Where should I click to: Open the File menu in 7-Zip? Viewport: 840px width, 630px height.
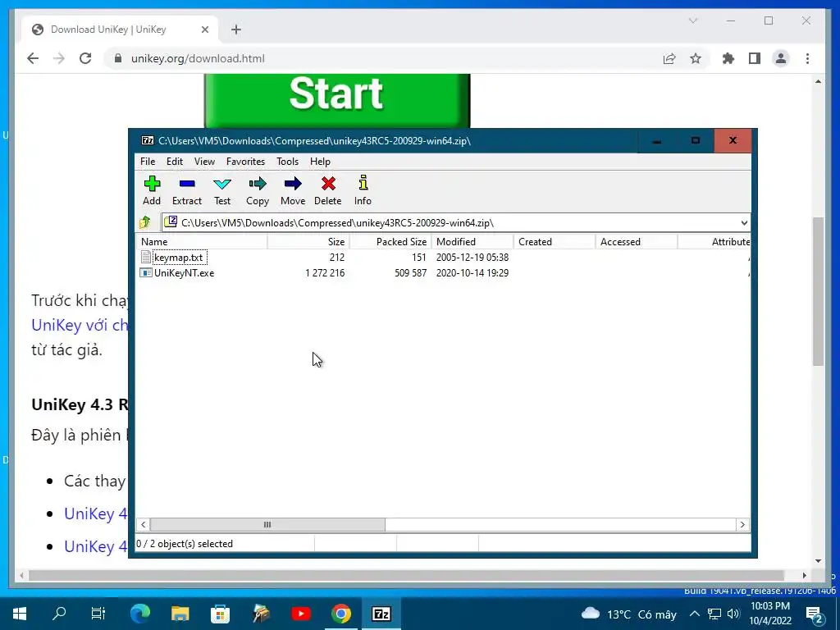[148, 162]
